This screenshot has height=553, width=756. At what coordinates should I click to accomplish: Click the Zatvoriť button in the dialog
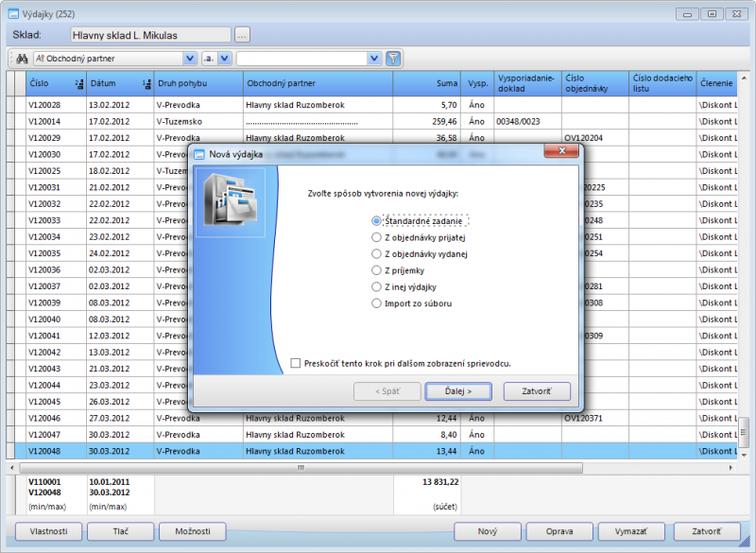point(537,390)
